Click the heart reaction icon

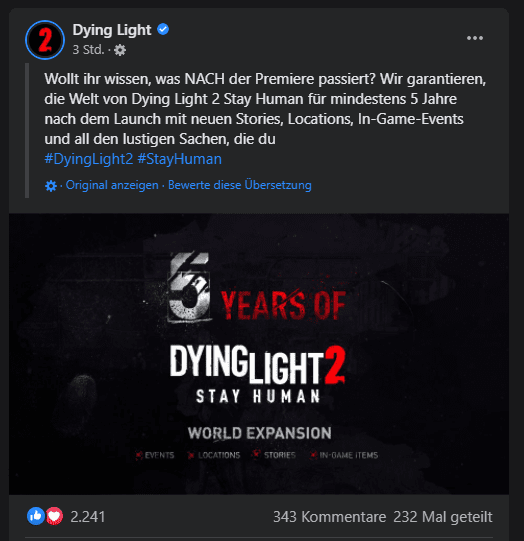pyautogui.click(x=54, y=516)
